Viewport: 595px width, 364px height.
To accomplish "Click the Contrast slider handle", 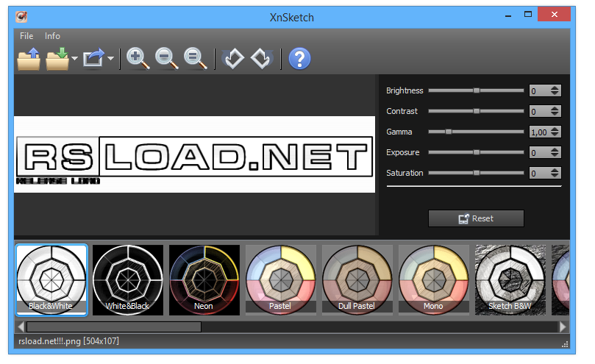I will [477, 111].
